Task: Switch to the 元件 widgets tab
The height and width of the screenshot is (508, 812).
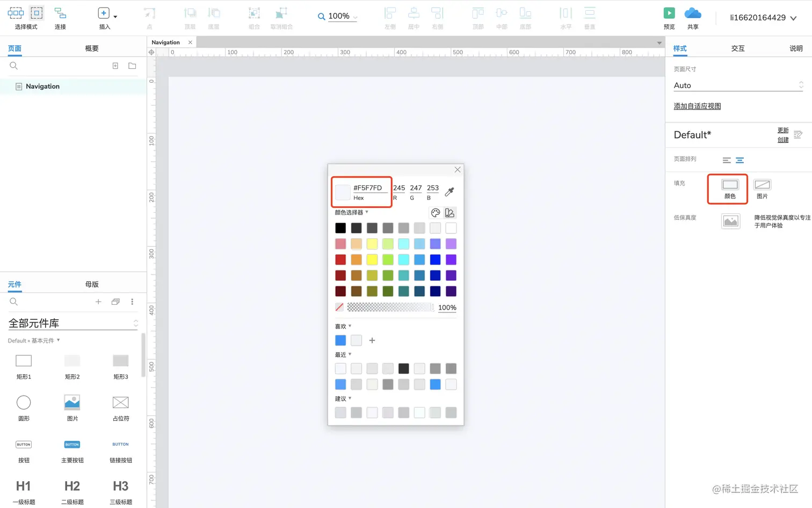Action: [x=15, y=284]
